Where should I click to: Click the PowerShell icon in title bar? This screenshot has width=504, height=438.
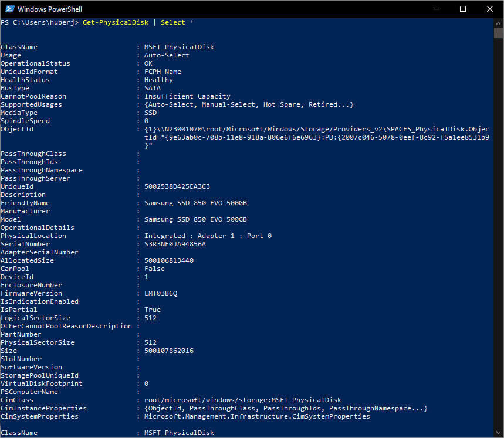coord(9,9)
